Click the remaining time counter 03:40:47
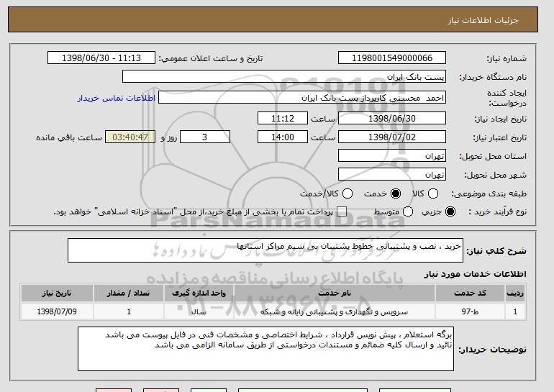This screenshot has width=554, height=392. [x=130, y=137]
